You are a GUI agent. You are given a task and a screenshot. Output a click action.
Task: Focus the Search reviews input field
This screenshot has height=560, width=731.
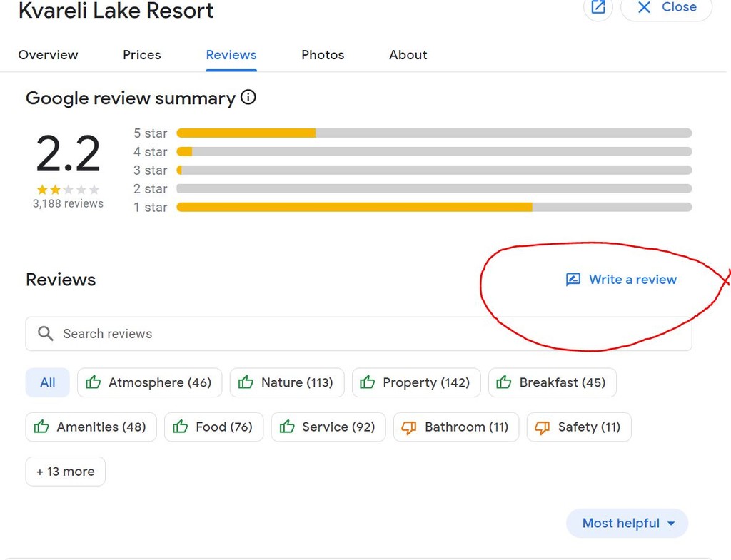[x=358, y=334]
